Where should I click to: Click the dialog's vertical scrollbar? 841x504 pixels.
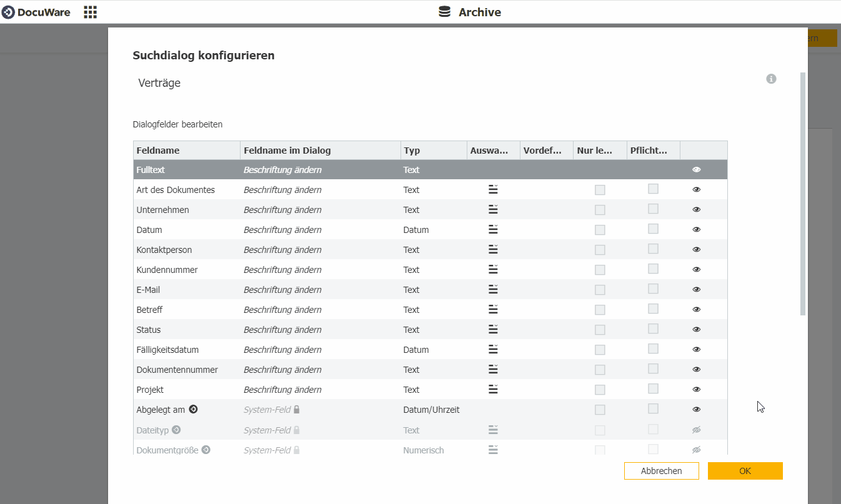point(803,194)
